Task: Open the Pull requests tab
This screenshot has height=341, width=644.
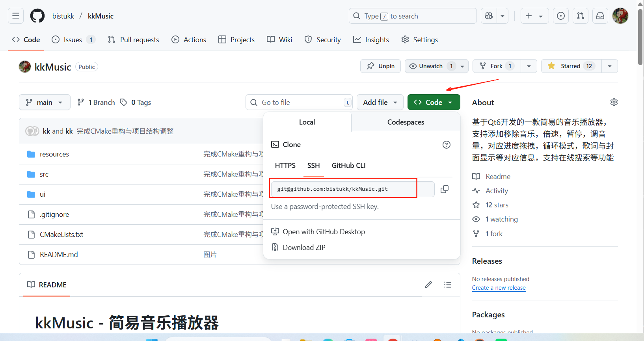Action: pyautogui.click(x=133, y=39)
